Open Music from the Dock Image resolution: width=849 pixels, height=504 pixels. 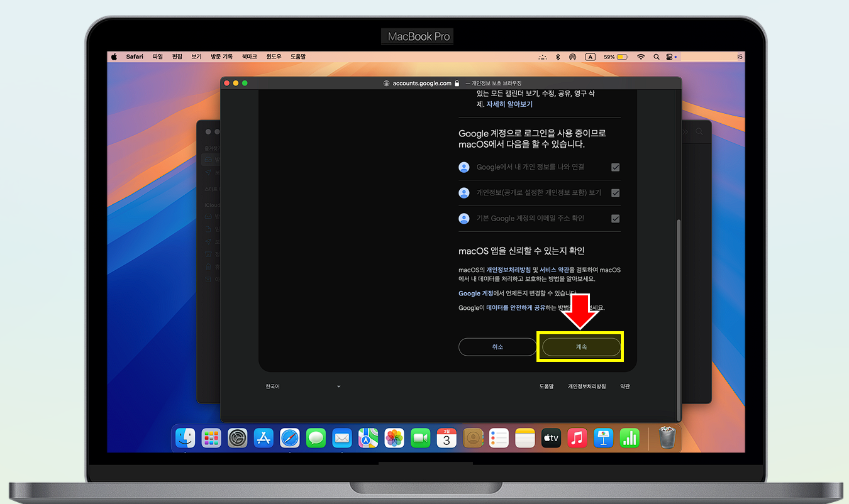tap(577, 437)
